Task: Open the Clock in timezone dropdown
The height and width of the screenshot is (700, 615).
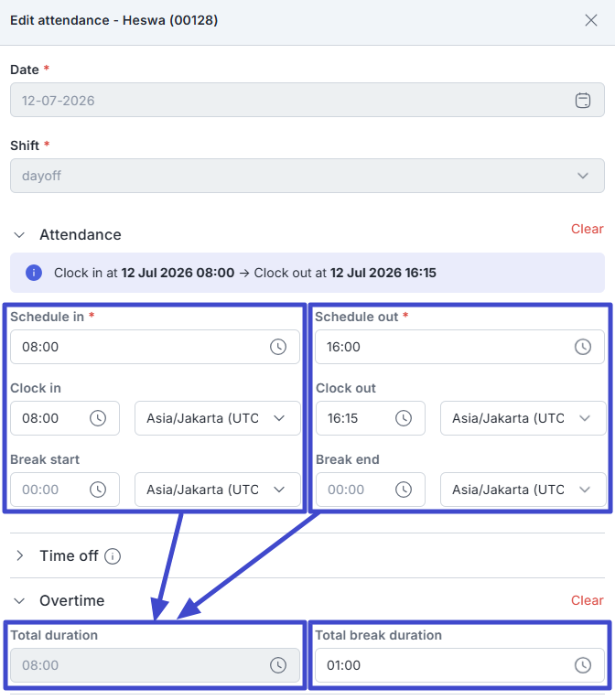Action: tap(218, 418)
